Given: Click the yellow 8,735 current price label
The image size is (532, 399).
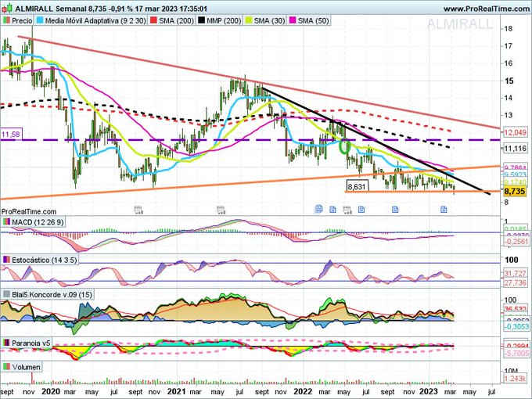Looking at the screenshot, I should (515, 192).
